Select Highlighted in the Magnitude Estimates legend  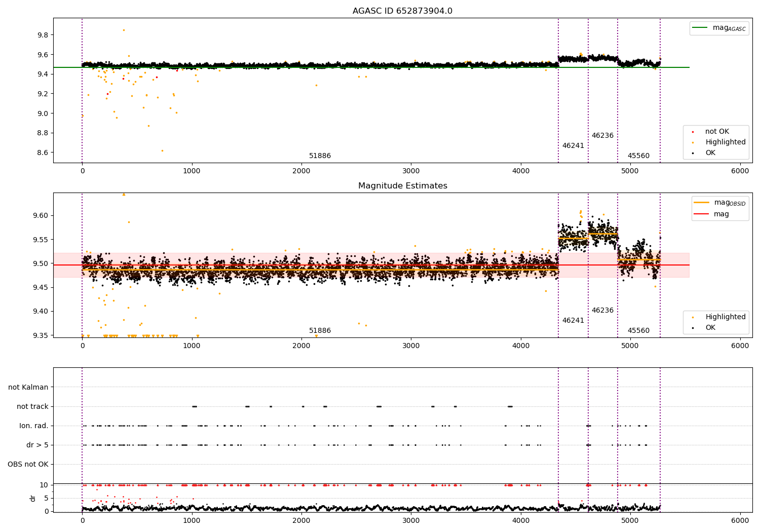tap(725, 317)
